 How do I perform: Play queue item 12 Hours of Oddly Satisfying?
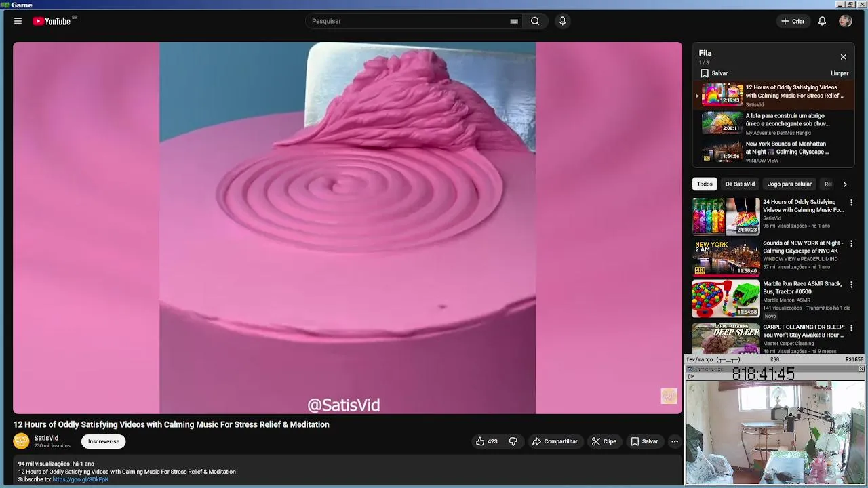coord(773,95)
